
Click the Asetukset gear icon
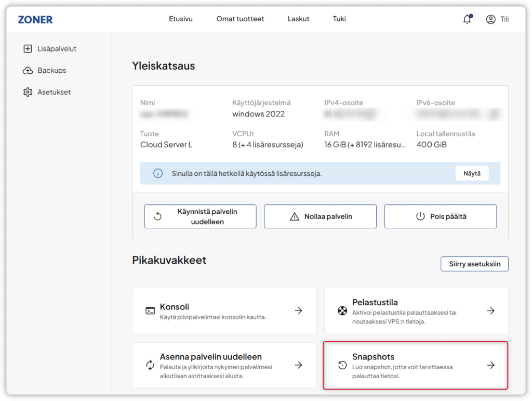pos(28,92)
